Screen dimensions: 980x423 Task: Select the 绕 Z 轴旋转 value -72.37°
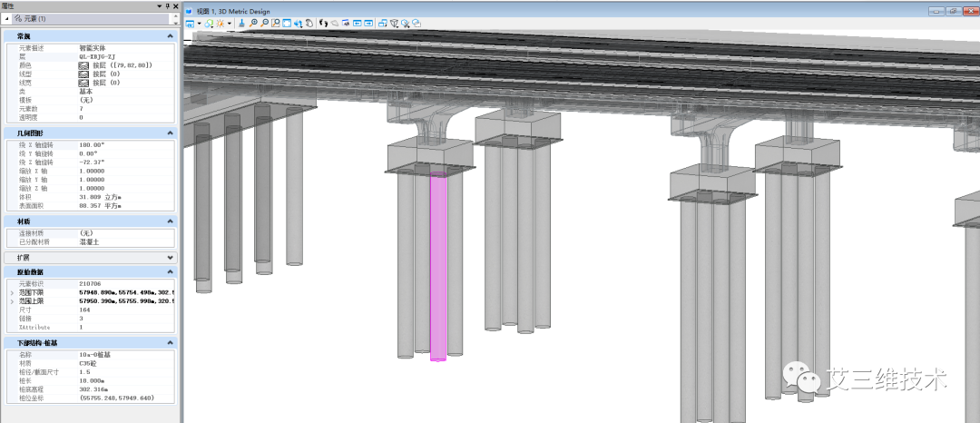[x=92, y=162]
